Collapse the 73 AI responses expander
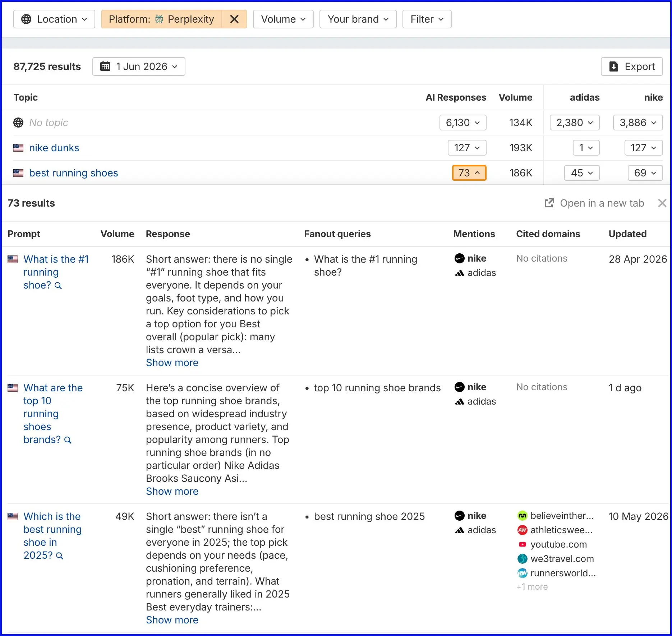The height and width of the screenshot is (636, 672). [x=469, y=173]
